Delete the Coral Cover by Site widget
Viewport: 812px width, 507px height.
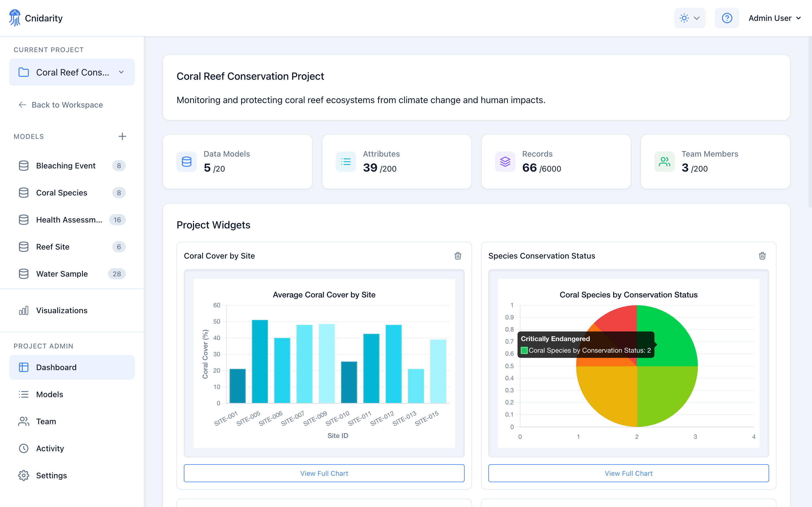pyautogui.click(x=458, y=256)
